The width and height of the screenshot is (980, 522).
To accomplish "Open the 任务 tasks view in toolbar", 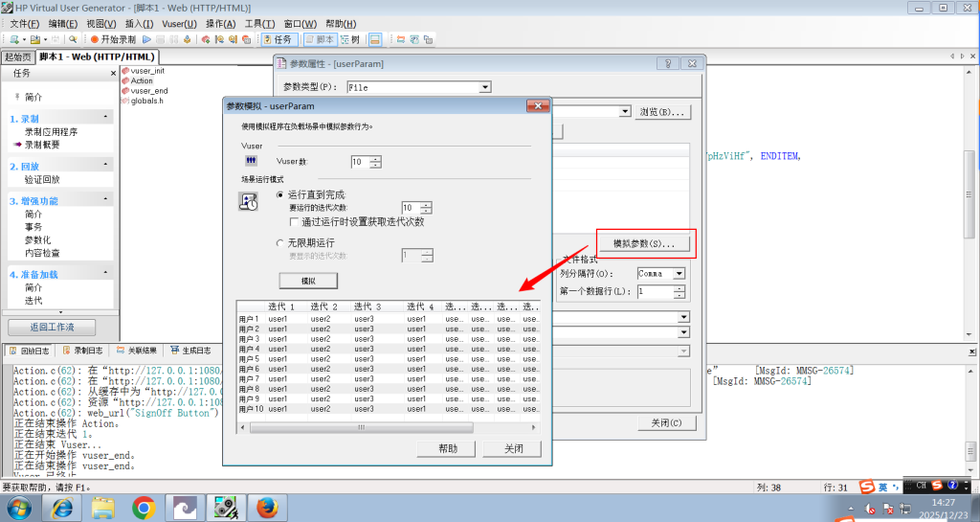I will [277, 39].
